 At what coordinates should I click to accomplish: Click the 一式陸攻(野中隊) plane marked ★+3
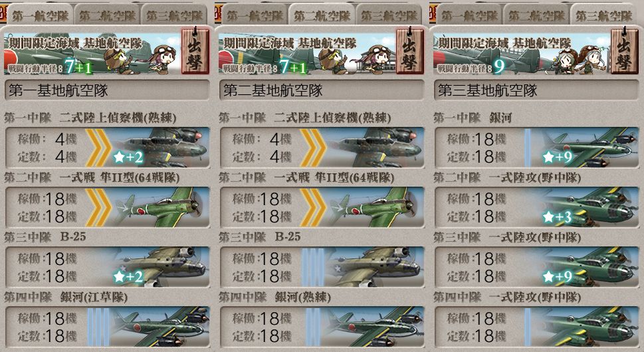pos(537,207)
